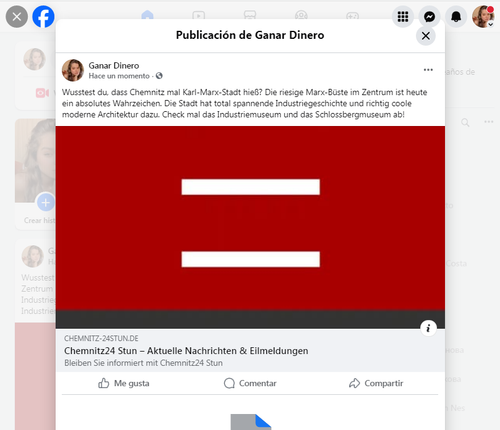The height and width of the screenshot is (430, 500).
Task: Select the Video tab in top navigation
Action: click(199, 15)
